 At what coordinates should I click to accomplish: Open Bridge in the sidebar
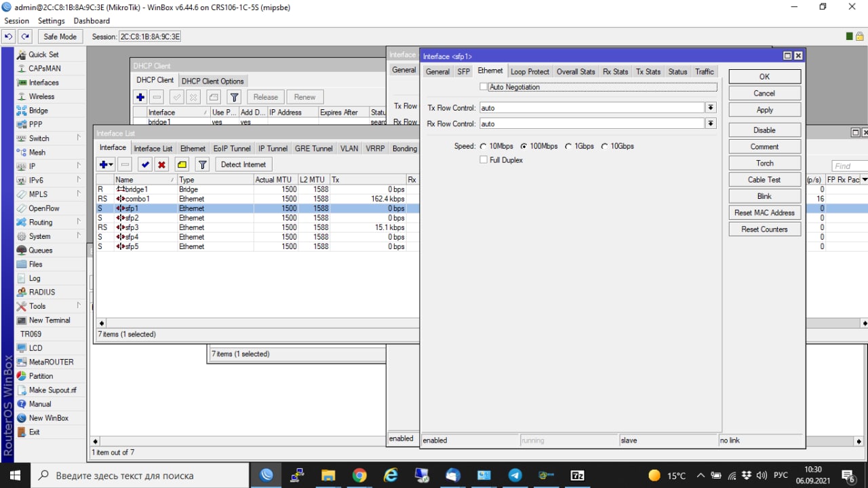click(38, 111)
